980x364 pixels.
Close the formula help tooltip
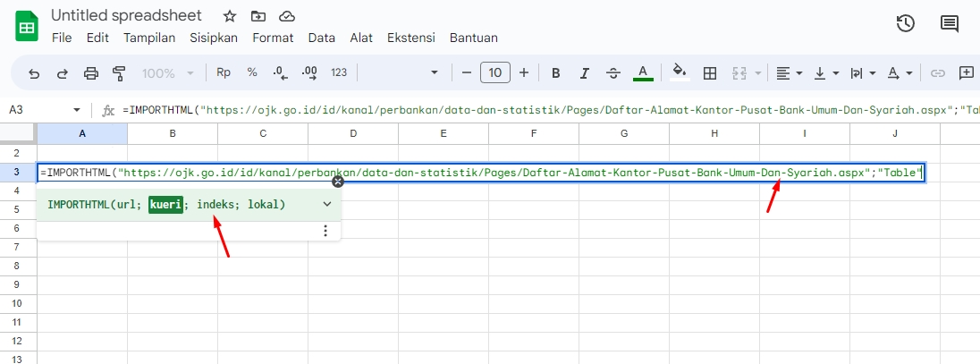tap(338, 182)
